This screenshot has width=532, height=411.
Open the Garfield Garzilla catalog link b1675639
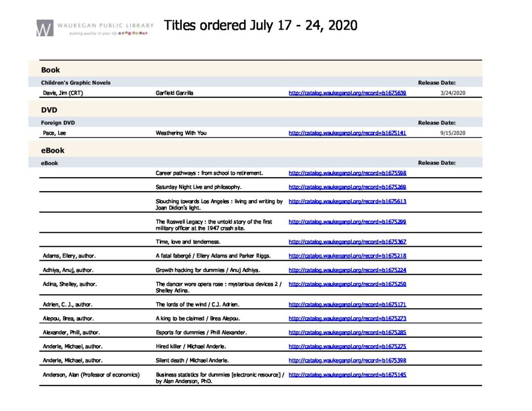pyautogui.click(x=347, y=93)
